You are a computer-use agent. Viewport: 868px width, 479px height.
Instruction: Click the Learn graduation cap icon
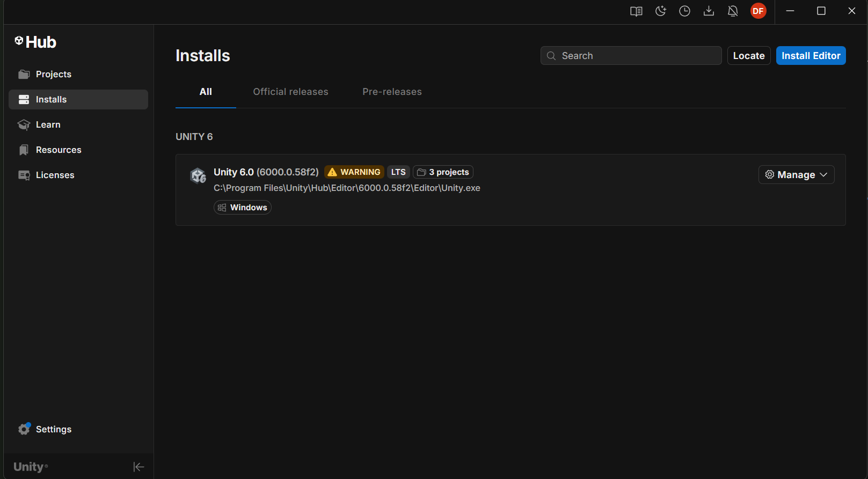[x=24, y=124]
